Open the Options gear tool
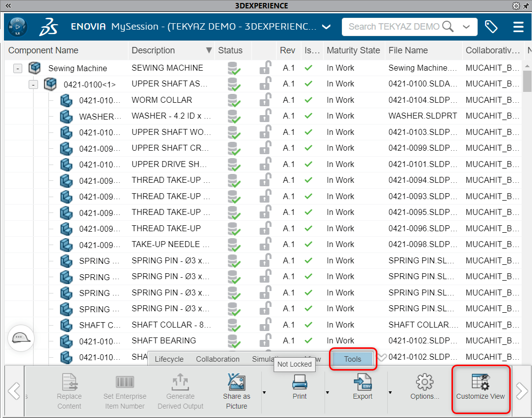532x418 pixels. pos(424,387)
